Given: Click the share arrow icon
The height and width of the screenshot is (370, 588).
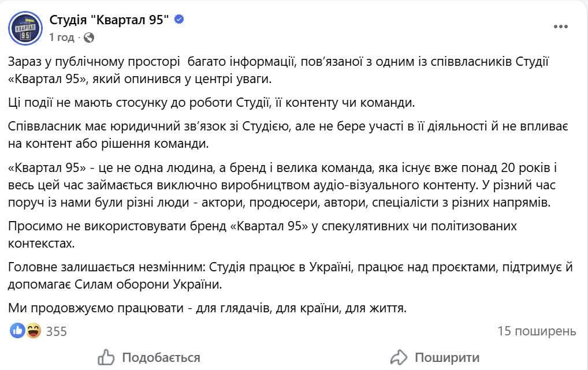Looking at the screenshot, I should (x=399, y=357).
